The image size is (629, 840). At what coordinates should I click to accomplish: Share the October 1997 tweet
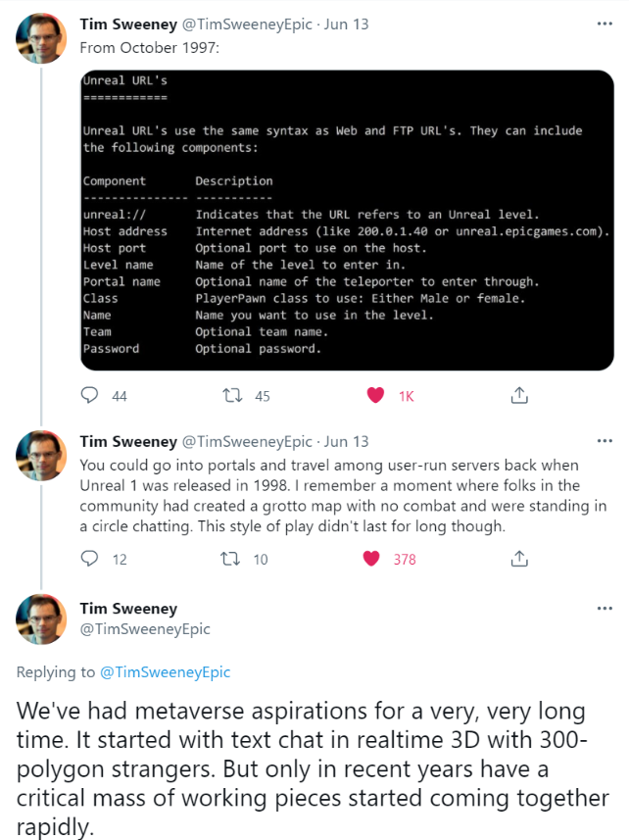(x=519, y=396)
